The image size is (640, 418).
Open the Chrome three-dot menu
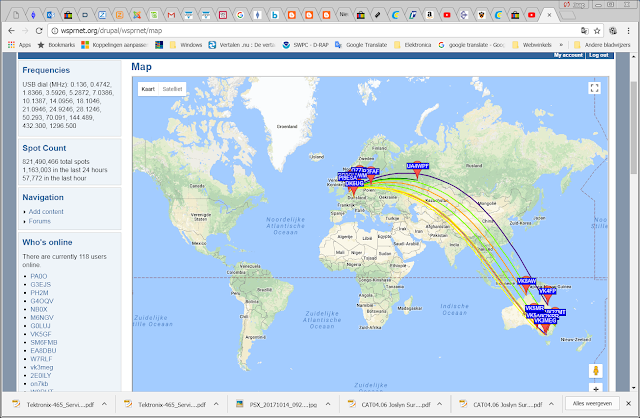[x=629, y=31]
